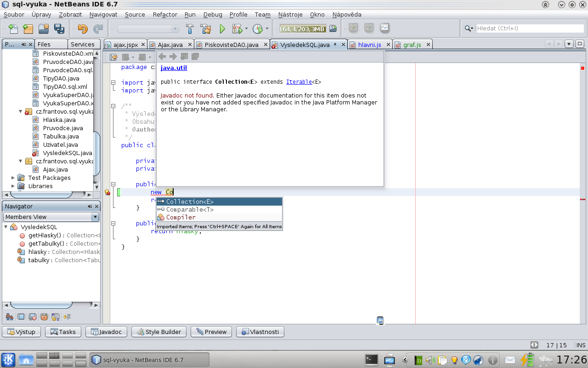Open the Soubor menu

click(14, 14)
